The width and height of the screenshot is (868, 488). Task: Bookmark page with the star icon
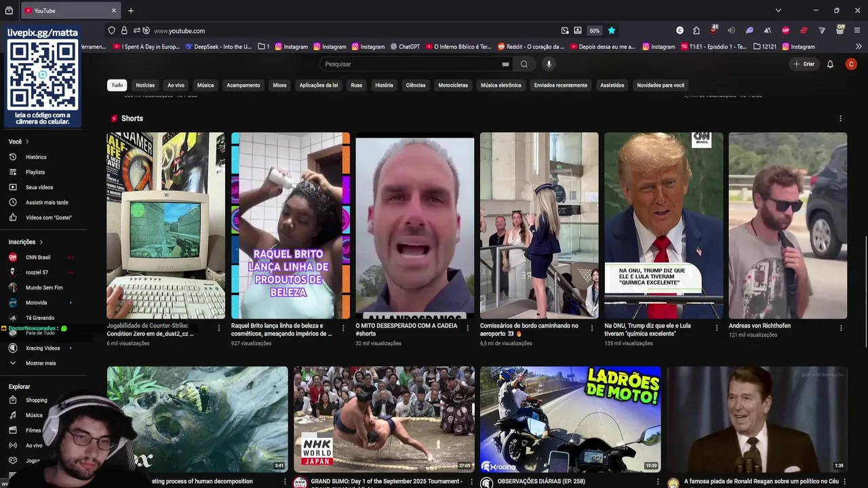(x=612, y=30)
